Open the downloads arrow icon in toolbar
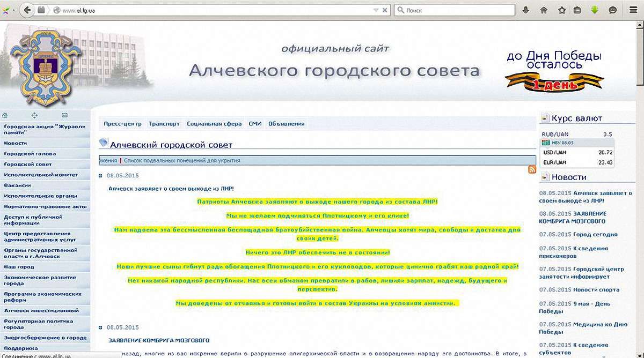The image size is (644, 358). 526,10
